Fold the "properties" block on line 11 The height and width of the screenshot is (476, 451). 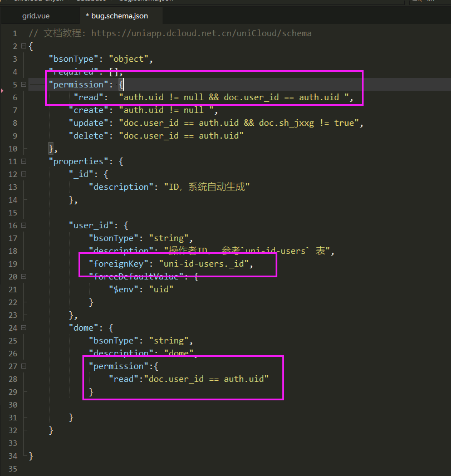tap(23, 161)
